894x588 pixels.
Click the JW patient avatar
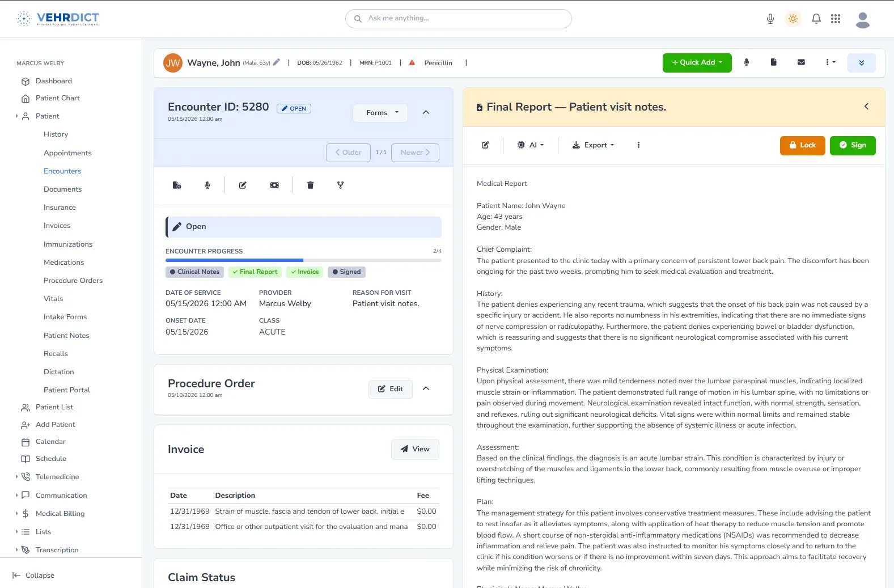173,63
